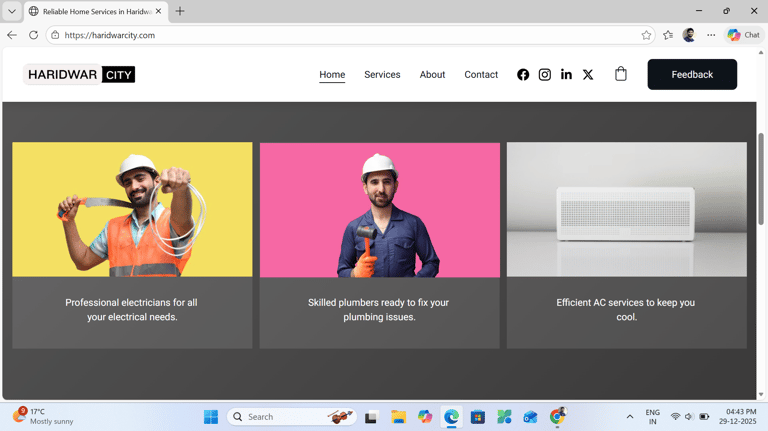Open the shopping bag cart icon
The image size is (768, 431).
point(621,74)
